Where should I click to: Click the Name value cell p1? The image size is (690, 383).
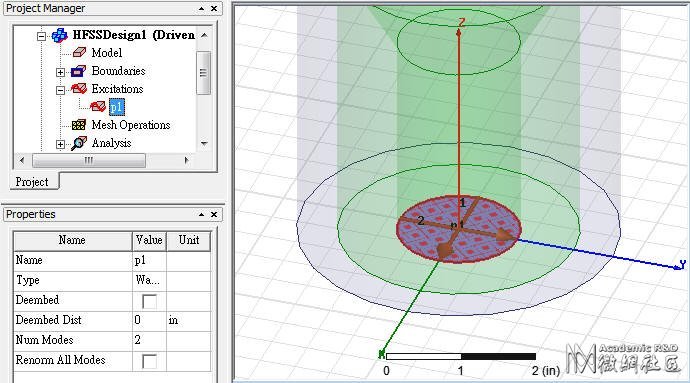149,260
